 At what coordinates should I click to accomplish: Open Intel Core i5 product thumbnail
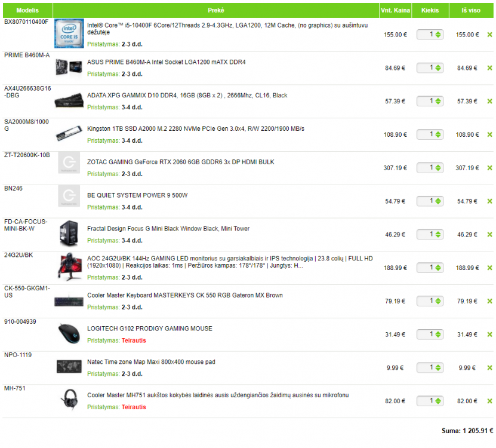coord(69,33)
